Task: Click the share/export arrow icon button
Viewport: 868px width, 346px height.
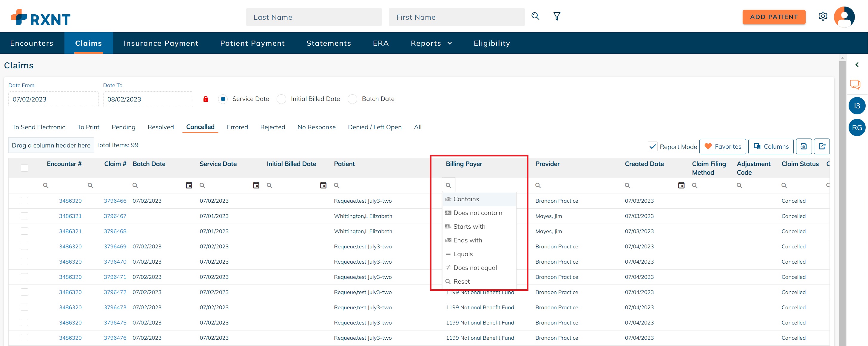Action: coord(822,146)
